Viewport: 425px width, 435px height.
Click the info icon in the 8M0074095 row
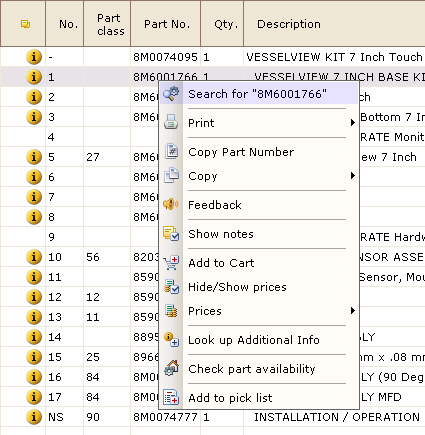click(x=34, y=57)
